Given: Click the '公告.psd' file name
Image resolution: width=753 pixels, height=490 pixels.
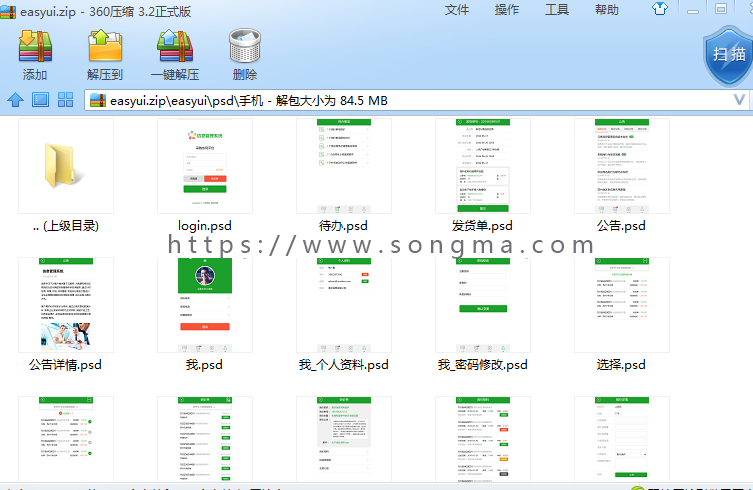Looking at the screenshot, I should 621,226.
